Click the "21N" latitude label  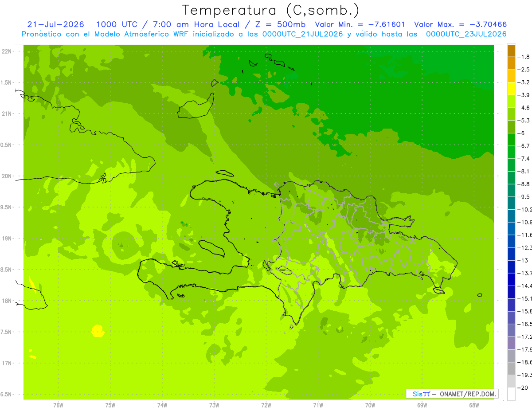(7, 114)
